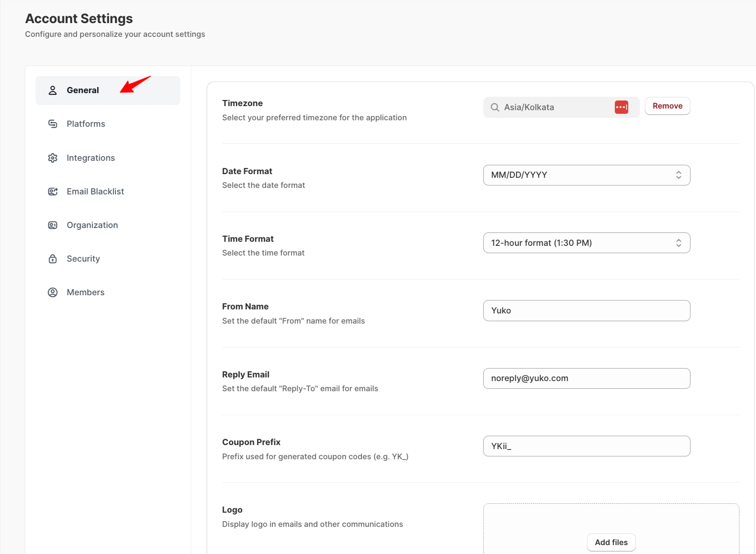Click 'Select your preferred timezone for the application' text
The width and height of the screenshot is (756, 554).
click(x=314, y=117)
